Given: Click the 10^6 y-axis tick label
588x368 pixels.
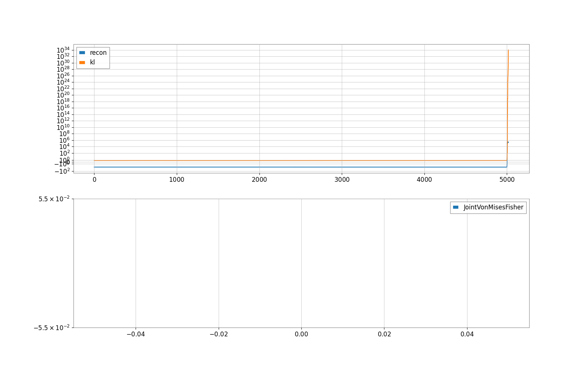Looking at the screenshot, I should pos(64,140).
